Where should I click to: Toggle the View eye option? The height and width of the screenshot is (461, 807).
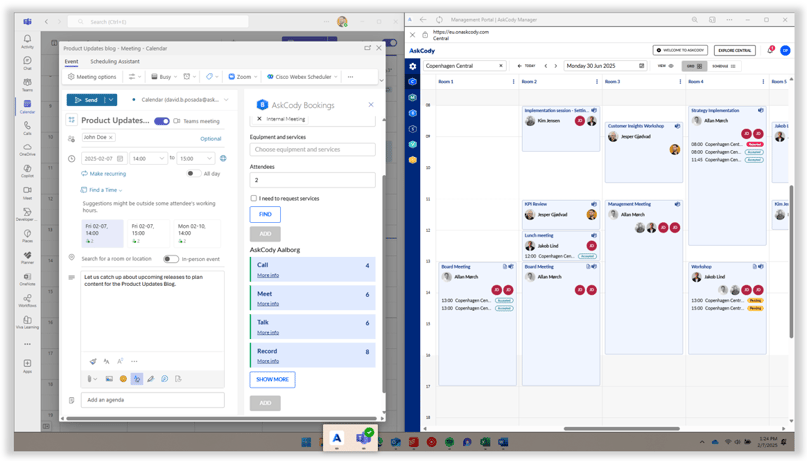pos(665,66)
